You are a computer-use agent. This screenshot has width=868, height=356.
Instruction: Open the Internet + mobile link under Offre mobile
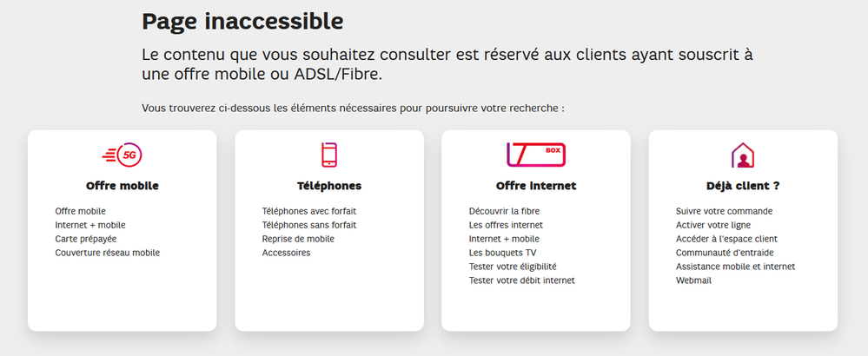coord(90,225)
